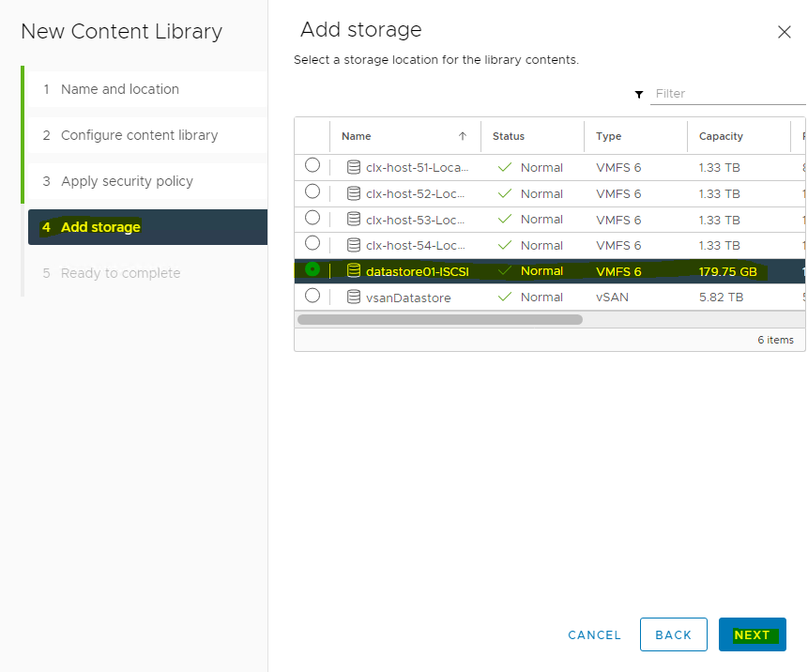Click the NEXT button
Viewport: 808px width, 672px height.
(753, 634)
